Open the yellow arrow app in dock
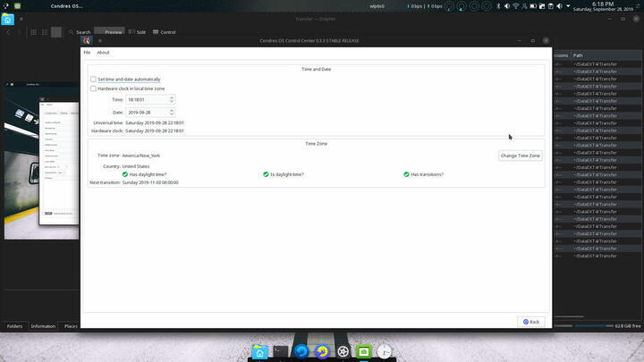644x362 pixels. pos(322,352)
